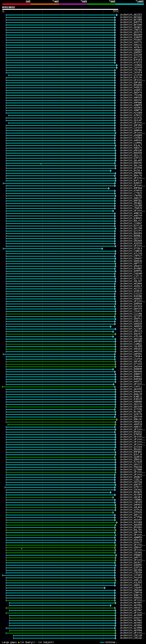Screen dimensions: 146x644
Task: Select the UniRef100_Q38HS5 label
Action: point(131,37)
